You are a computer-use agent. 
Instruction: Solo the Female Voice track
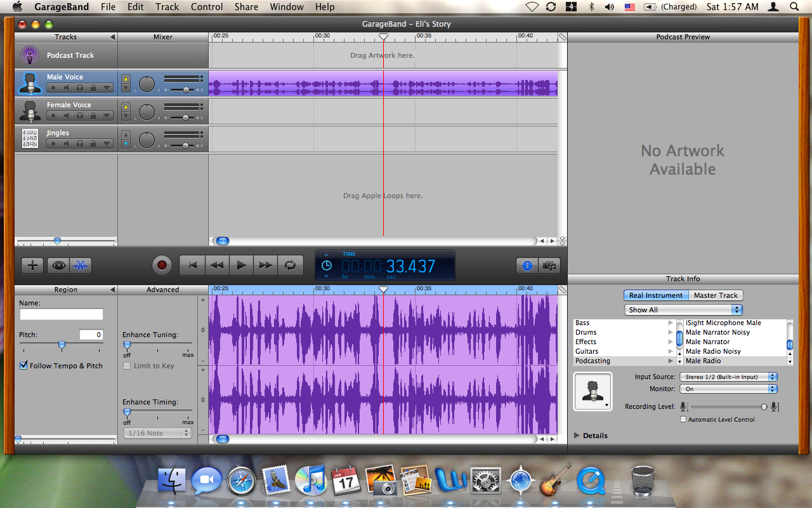point(80,116)
